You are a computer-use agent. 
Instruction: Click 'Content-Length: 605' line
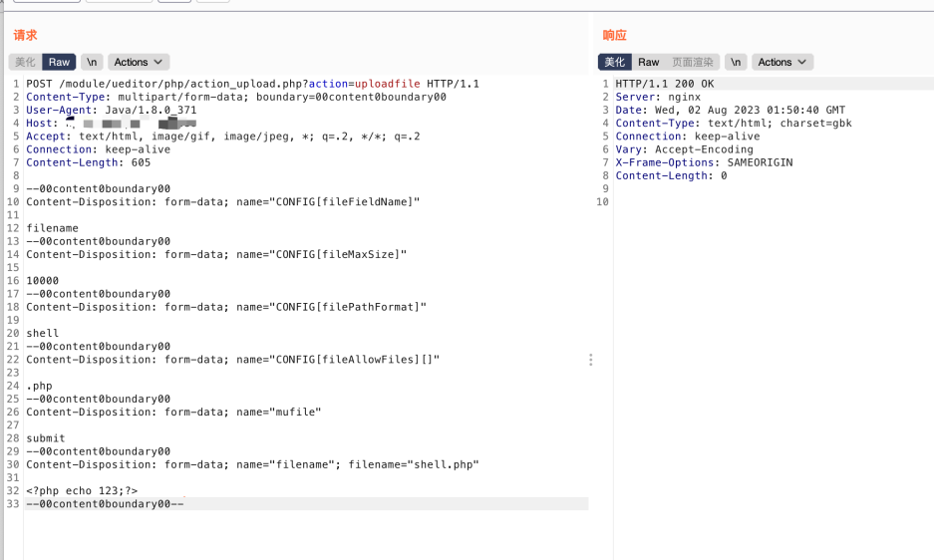(88, 162)
